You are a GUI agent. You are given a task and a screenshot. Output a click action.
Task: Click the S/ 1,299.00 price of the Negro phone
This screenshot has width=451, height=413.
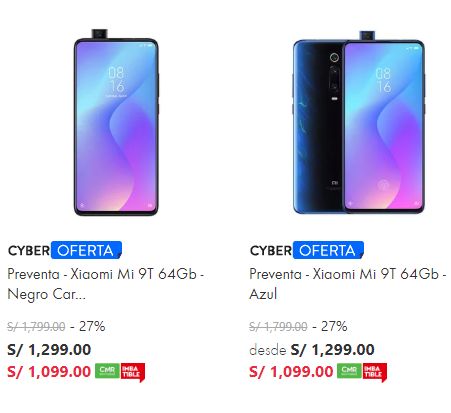[x=49, y=350]
